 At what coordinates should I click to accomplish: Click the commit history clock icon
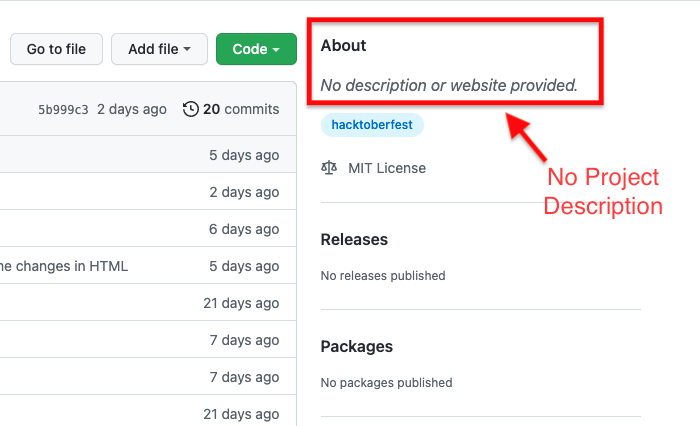[191, 109]
